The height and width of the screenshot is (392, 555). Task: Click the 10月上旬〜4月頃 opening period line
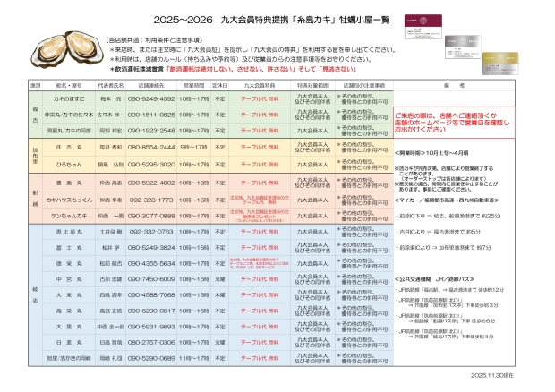[431, 153]
